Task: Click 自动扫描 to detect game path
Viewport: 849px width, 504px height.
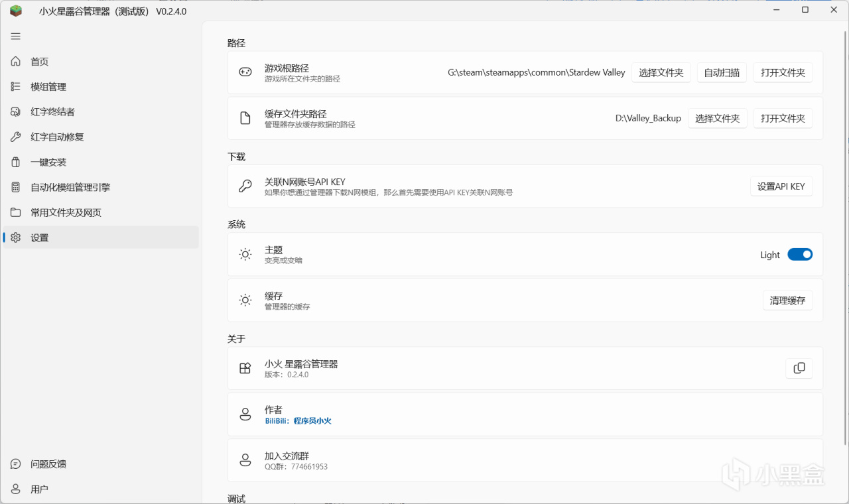Action: [x=722, y=72]
